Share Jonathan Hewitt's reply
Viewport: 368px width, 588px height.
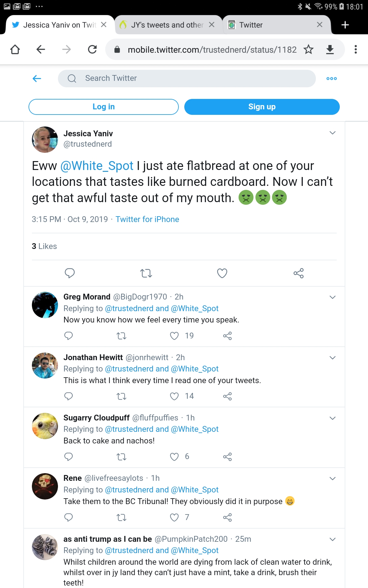(227, 396)
